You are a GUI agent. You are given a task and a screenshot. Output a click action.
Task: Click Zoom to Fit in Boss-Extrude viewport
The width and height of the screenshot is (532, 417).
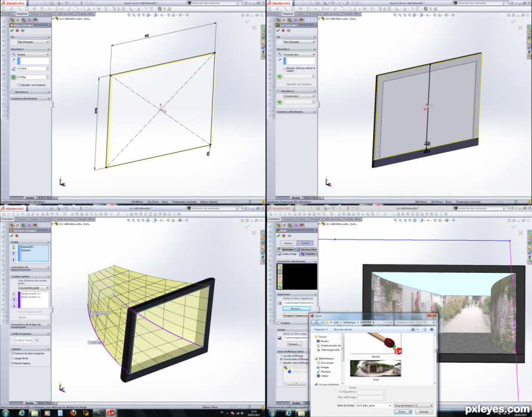[x=129, y=15]
